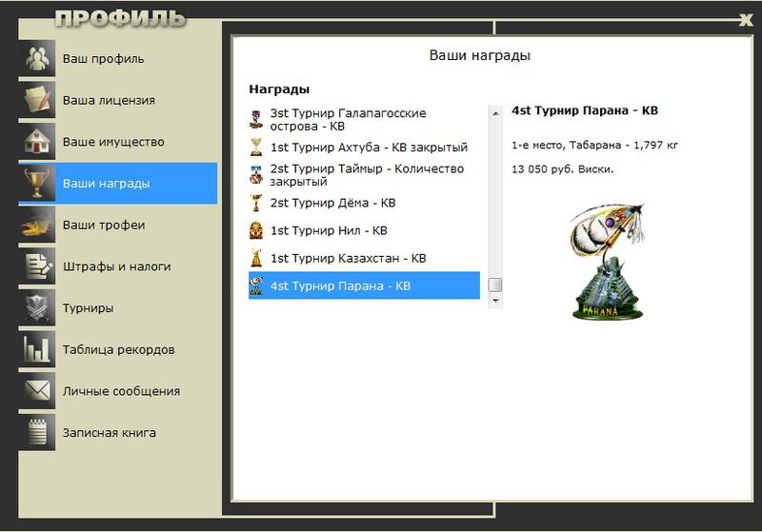Click the Казахстан tournament award icon
Image resolution: width=762 pixels, height=532 pixels.
coord(256,258)
